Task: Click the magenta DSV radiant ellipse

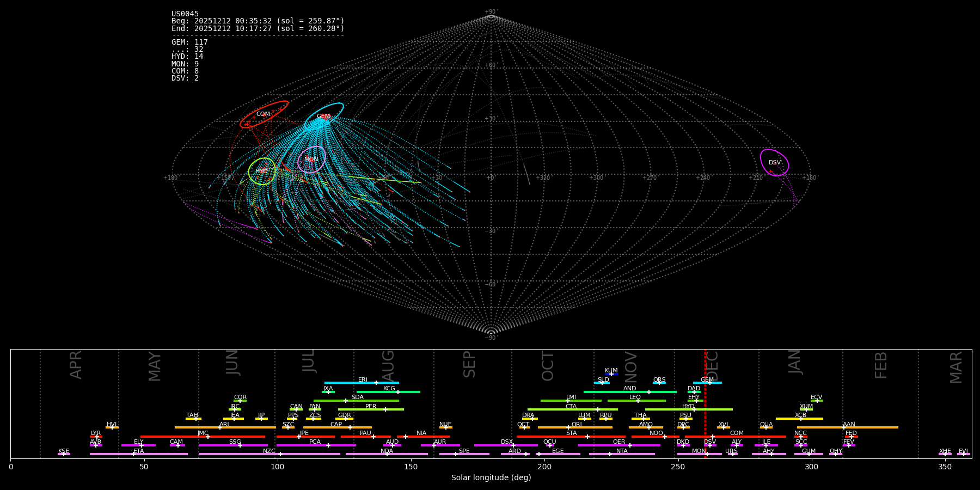Action: point(774,162)
